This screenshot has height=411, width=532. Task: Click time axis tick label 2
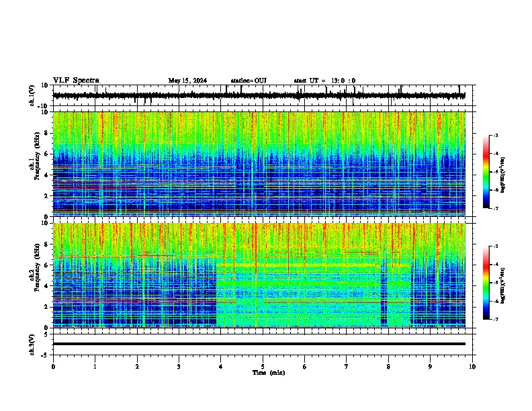pos(137,367)
